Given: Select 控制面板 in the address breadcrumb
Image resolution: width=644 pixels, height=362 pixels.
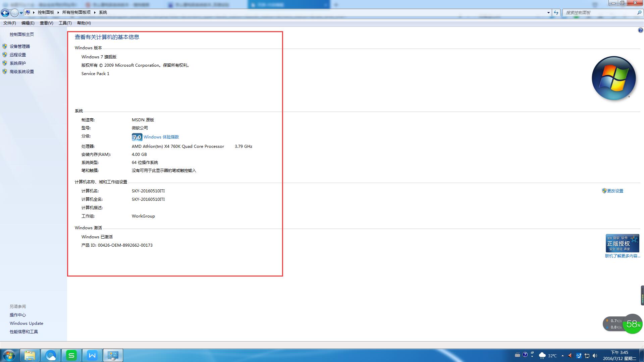Looking at the screenshot, I should [46, 12].
